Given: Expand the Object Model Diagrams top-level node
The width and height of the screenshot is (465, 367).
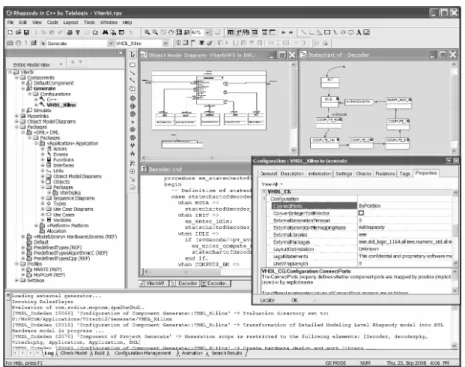Looking at the screenshot, I should pos(17,121).
